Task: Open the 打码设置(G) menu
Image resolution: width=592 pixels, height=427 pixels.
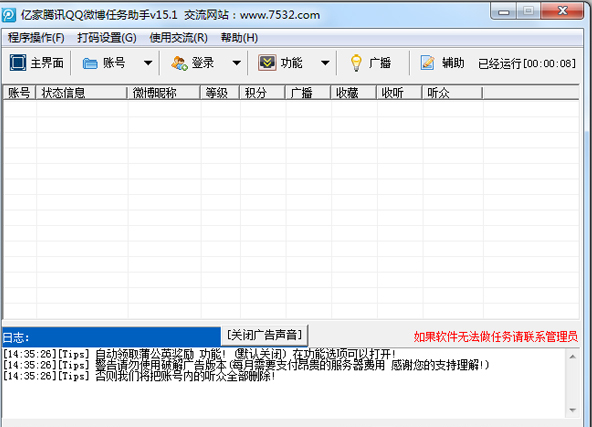Action: point(107,38)
